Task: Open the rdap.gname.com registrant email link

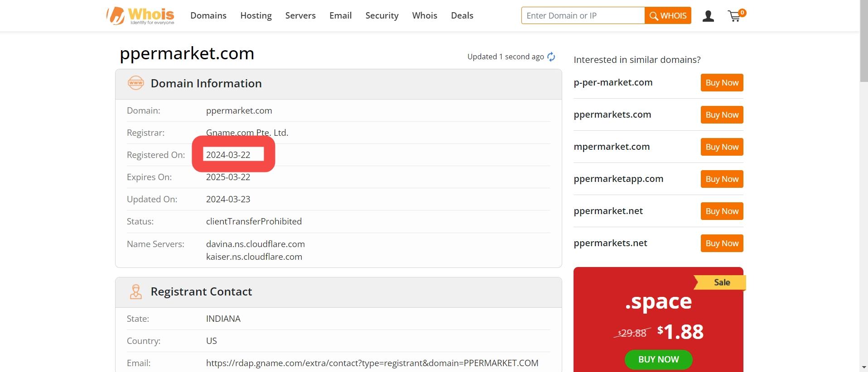Action: [372, 363]
